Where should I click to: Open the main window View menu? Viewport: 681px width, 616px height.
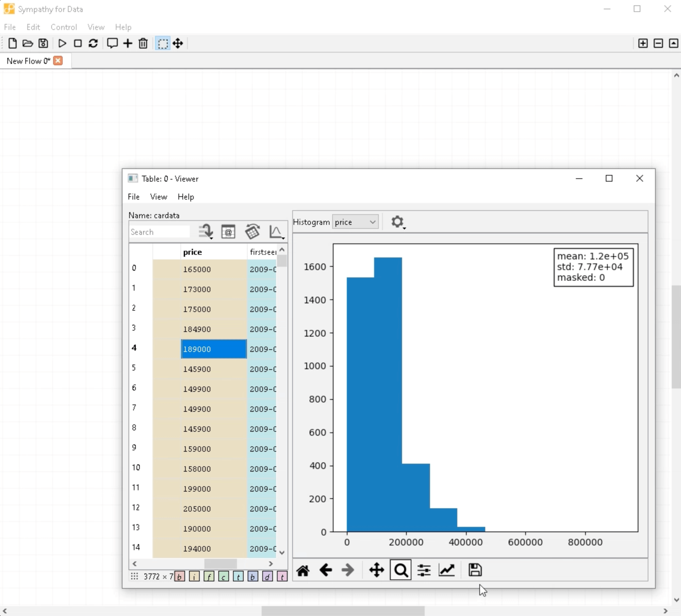tap(96, 27)
